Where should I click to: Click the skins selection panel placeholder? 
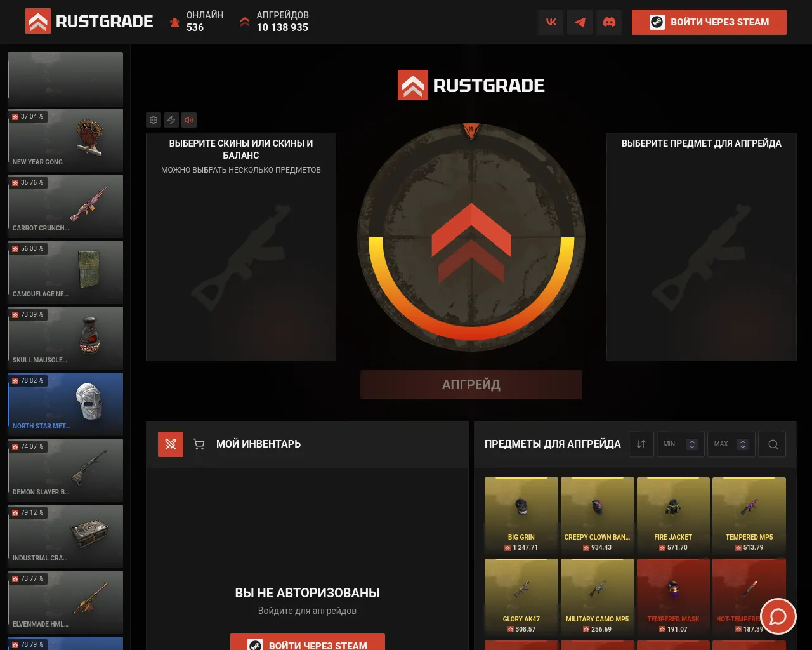[241, 247]
